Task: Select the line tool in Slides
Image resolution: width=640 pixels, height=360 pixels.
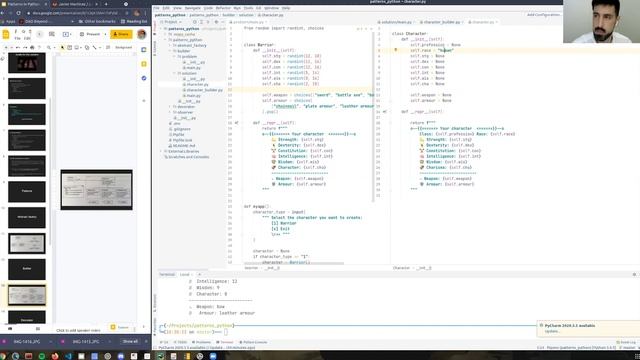Action: click(x=94, y=47)
